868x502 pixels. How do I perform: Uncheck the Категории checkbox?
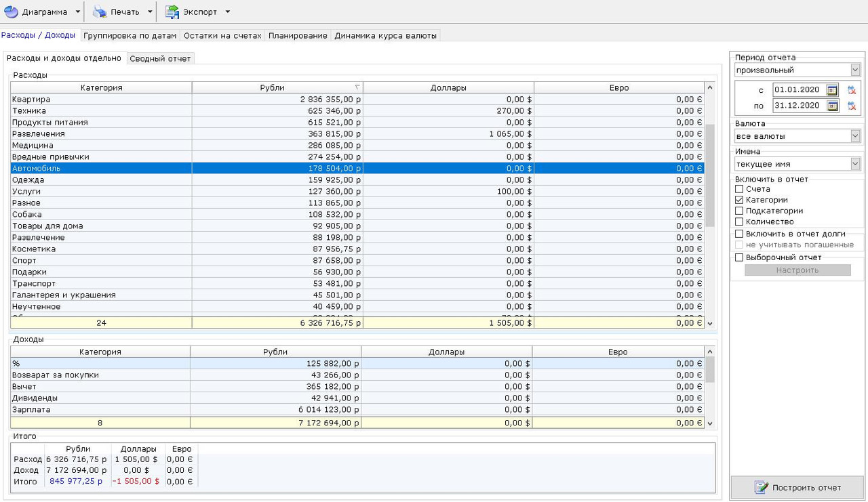(x=739, y=200)
